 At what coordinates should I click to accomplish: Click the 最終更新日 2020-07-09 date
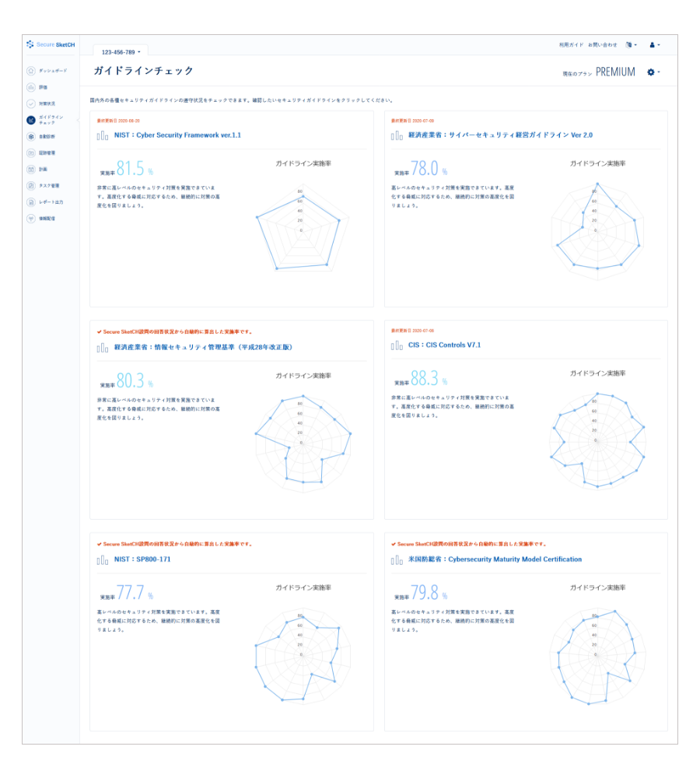coord(413,121)
